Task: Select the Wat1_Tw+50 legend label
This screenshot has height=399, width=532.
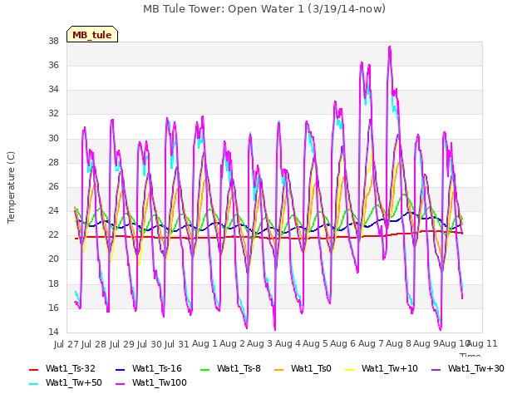Action: [74, 383]
